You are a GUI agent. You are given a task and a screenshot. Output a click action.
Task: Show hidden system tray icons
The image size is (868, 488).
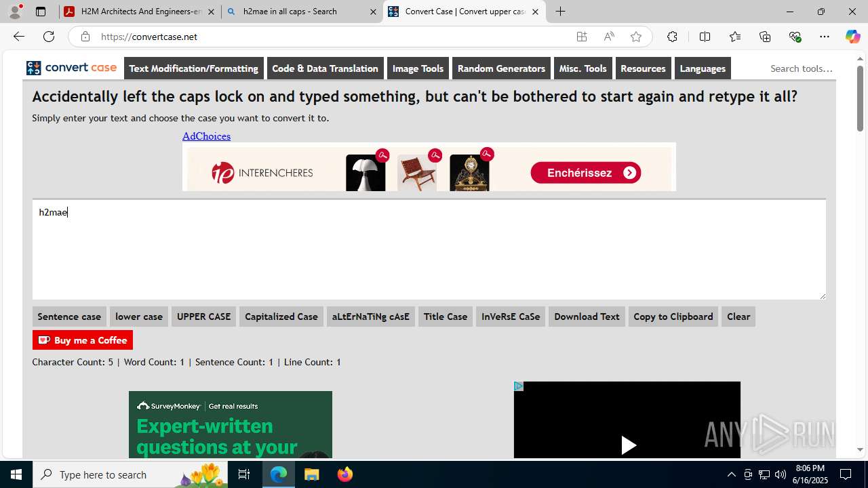[x=731, y=474]
